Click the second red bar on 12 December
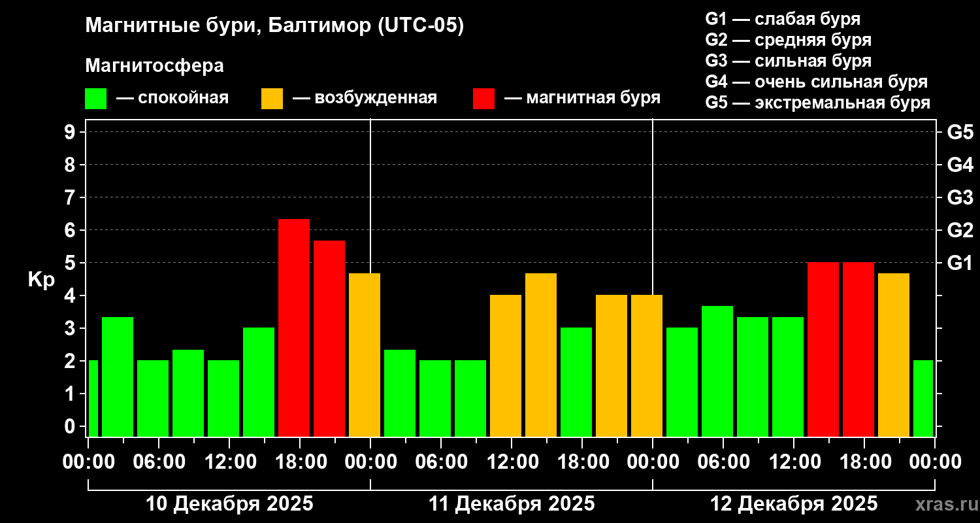The image size is (980, 523). (x=858, y=349)
